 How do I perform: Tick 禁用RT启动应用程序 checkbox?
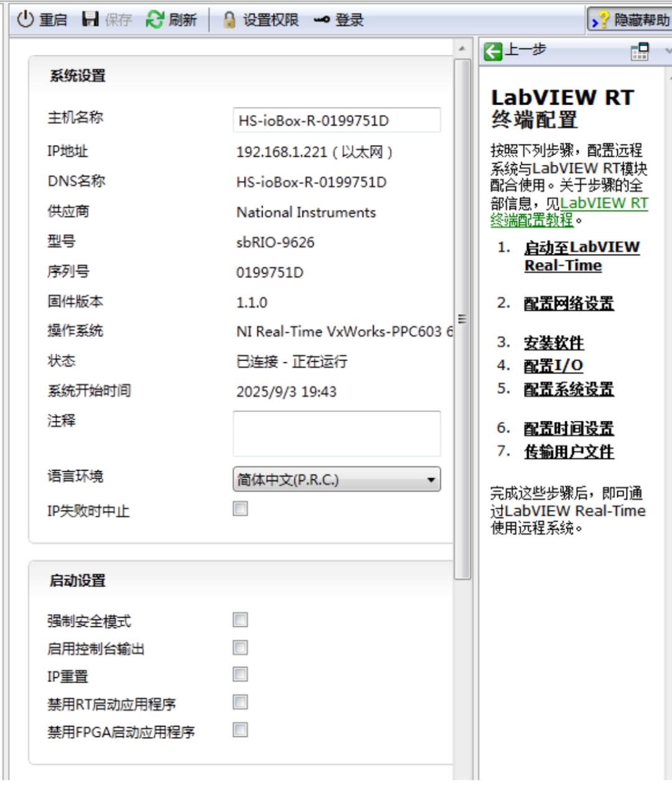pos(240,702)
